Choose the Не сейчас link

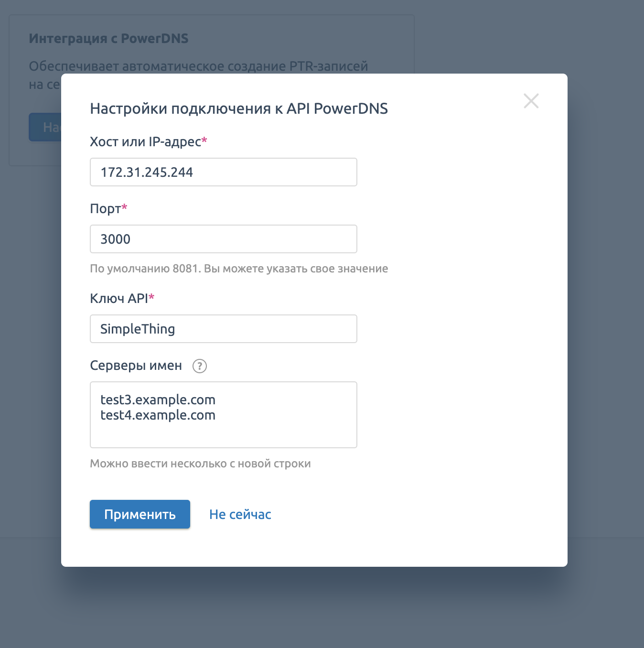[240, 514]
